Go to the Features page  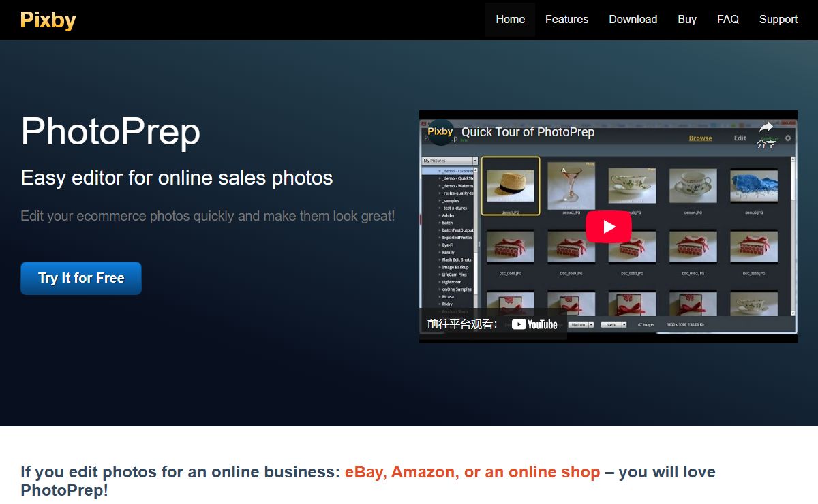click(x=566, y=19)
